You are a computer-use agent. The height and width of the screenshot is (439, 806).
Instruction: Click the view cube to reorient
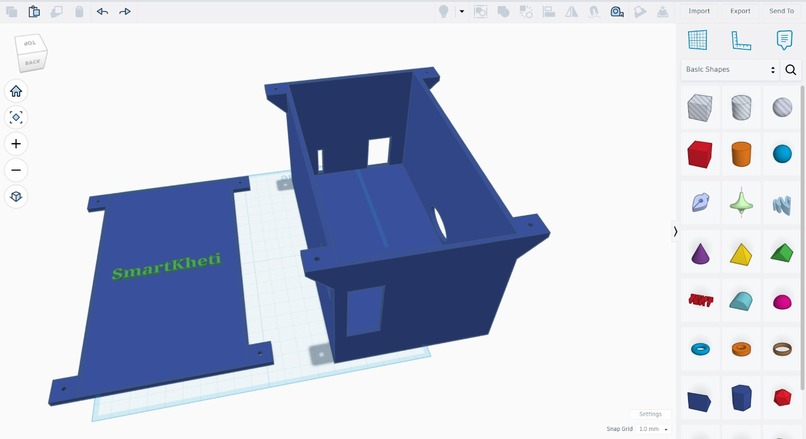[x=31, y=53]
